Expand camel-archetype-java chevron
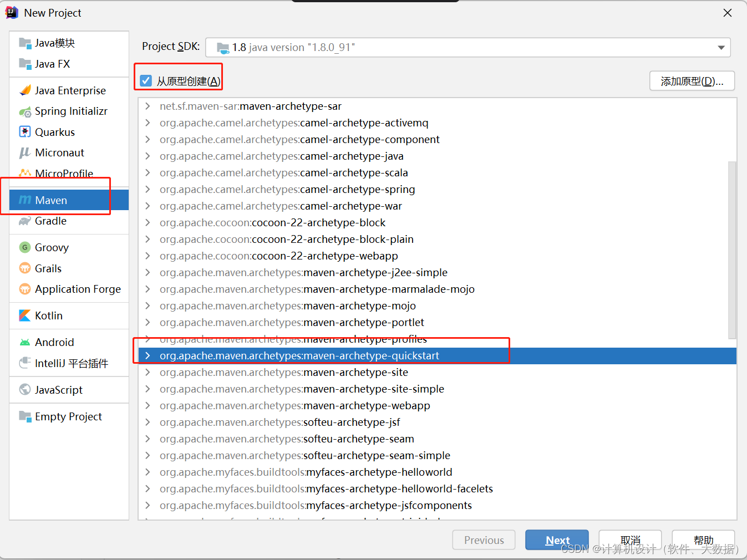The image size is (747, 560). (x=148, y=156)
